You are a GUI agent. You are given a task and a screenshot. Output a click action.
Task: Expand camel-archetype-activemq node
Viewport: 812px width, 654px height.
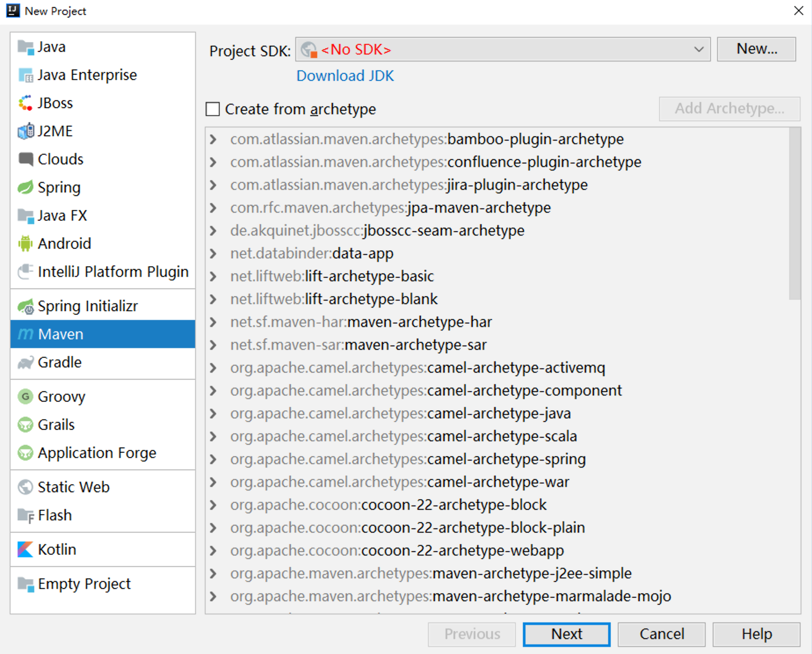(214, 368)
